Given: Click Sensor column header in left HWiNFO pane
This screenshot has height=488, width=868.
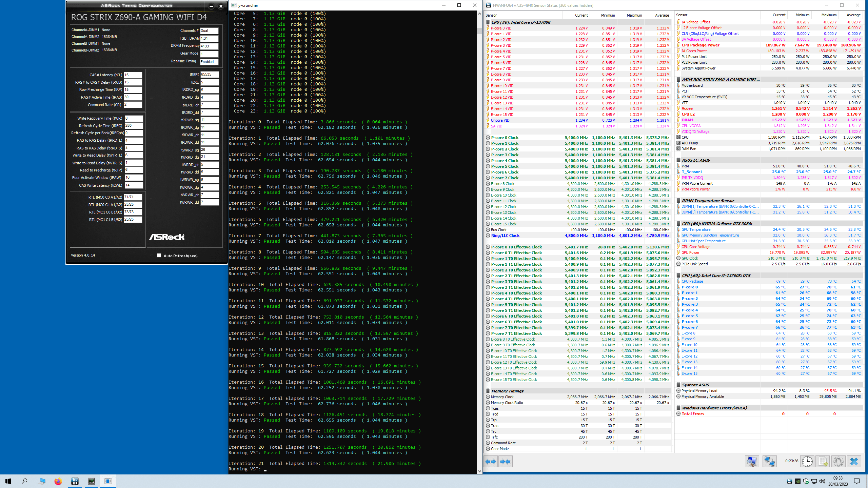Looking at the screenshot, I should coord(524,15).
